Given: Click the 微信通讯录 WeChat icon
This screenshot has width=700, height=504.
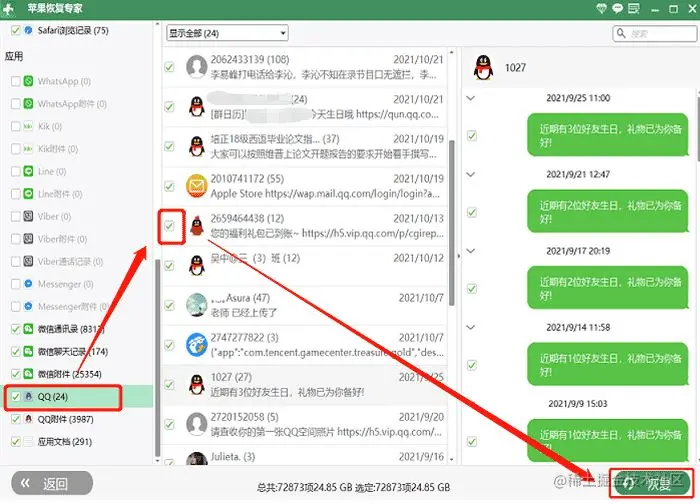Looking at the screenshot, I should point(28,329).
